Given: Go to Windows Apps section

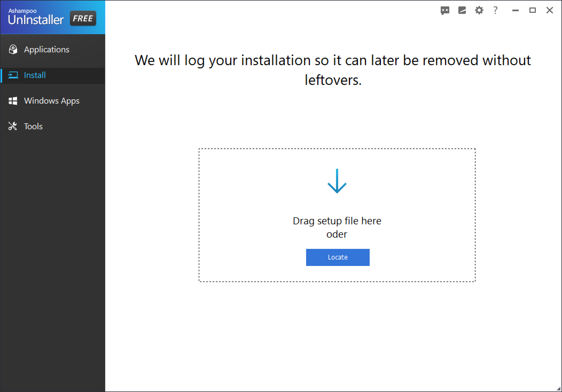Looking at the screenshot, I should click(53, 101).
